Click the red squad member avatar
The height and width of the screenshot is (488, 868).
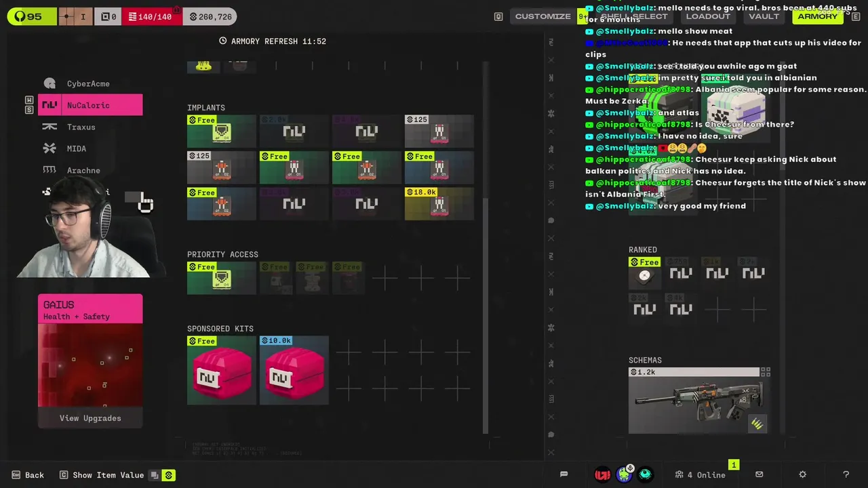pos(602,475)
